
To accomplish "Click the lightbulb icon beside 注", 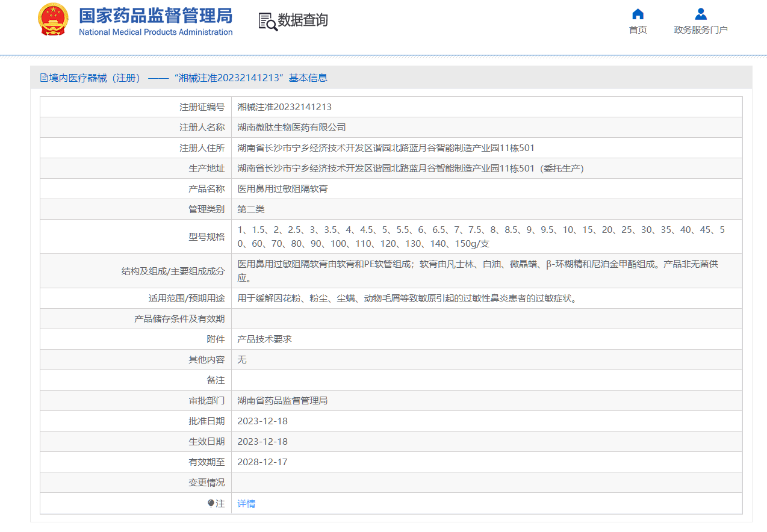I will pos(211,504).
